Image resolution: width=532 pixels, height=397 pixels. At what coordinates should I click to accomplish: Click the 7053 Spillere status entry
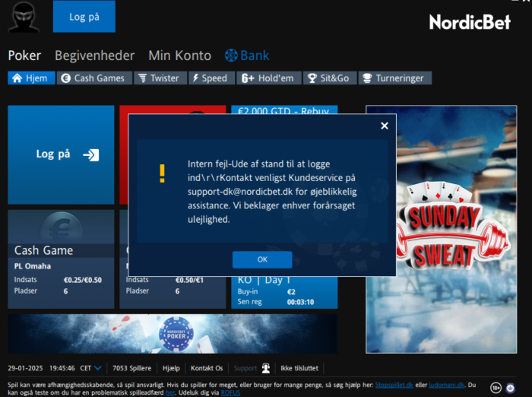click(131, 368)
